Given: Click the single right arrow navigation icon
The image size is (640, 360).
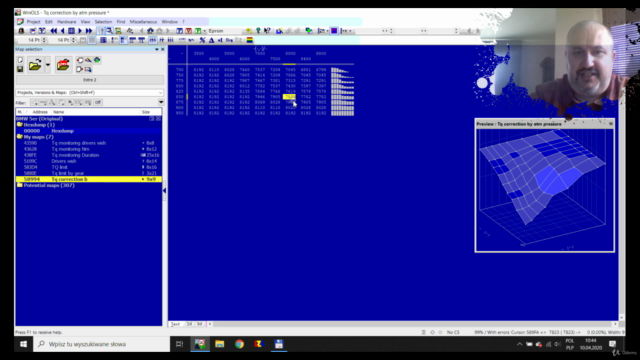Looking at the screenshot, I should (80, 31).
